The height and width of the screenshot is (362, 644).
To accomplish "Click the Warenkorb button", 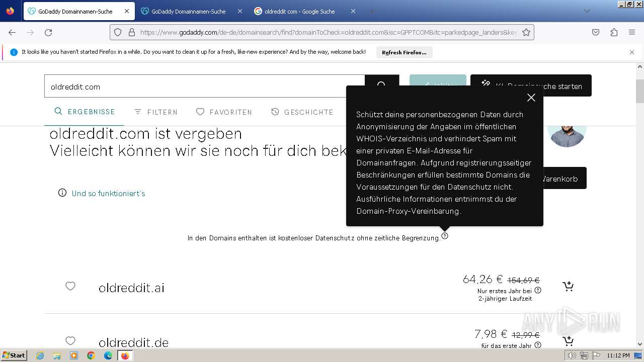I will coord(565,178).
